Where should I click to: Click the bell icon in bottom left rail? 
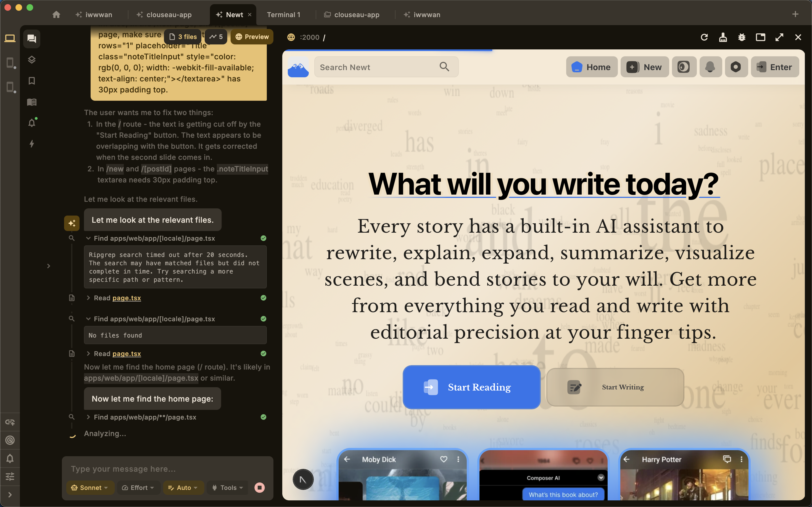(x=10, y=458)
